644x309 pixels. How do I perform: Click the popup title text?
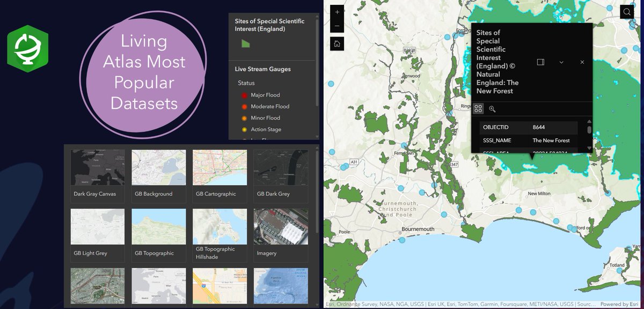coord(497,62)
